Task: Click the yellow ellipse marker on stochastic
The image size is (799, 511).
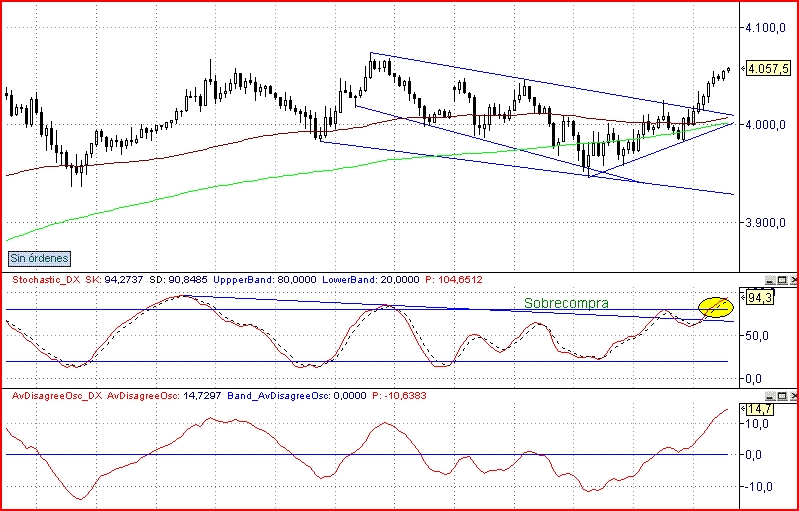Action: pyautogui.click(x=716, y=307)
